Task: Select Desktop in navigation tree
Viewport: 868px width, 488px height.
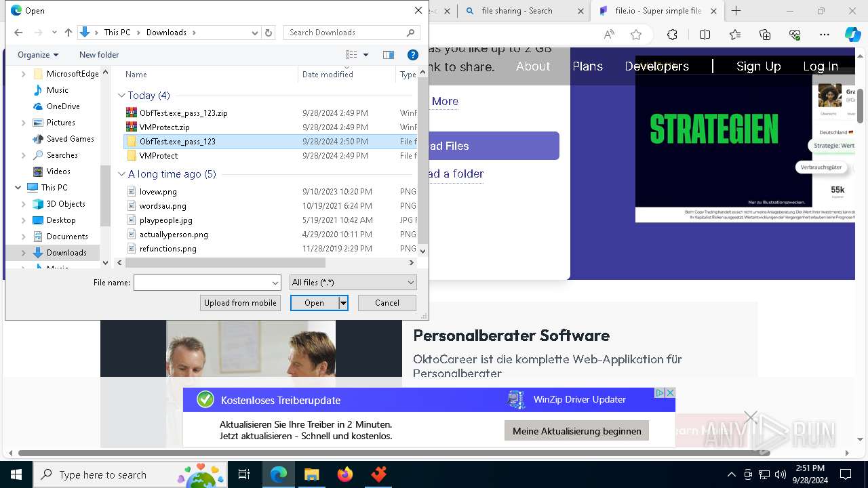Action: (x=61, y=220)
